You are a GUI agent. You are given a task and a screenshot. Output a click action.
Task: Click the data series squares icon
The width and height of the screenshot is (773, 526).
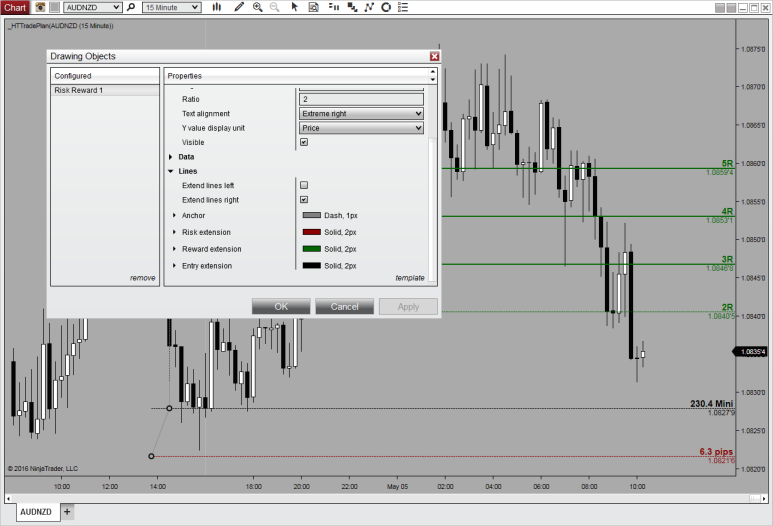pos(352,7)
